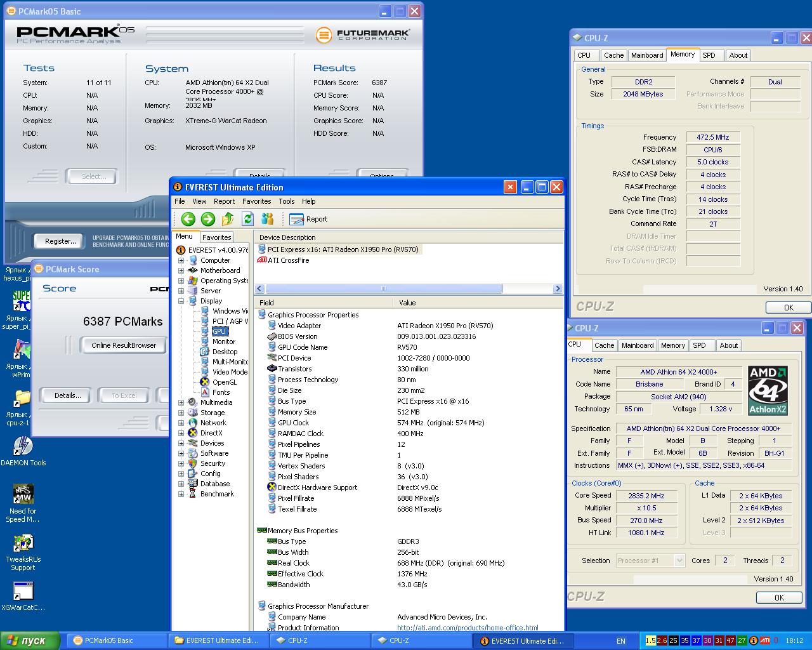
Task: Click the Field column header
Action: (324, 303)
